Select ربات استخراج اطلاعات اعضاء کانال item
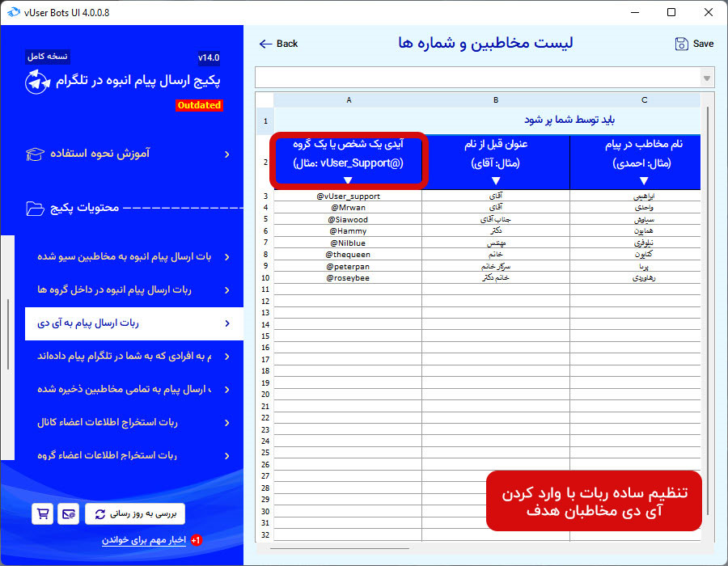The height and width of the screenshot is (566, 728). 133,423
